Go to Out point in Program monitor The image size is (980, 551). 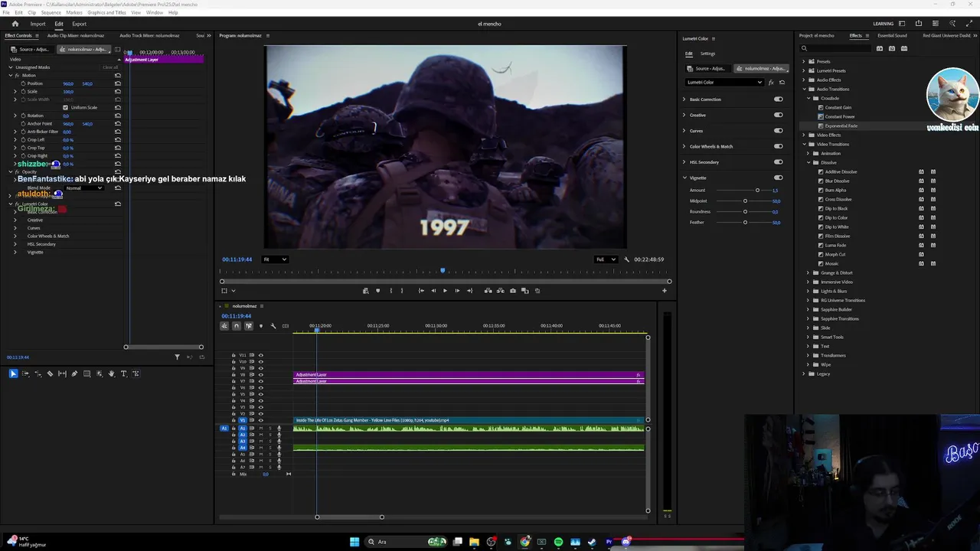coord(469,291)
